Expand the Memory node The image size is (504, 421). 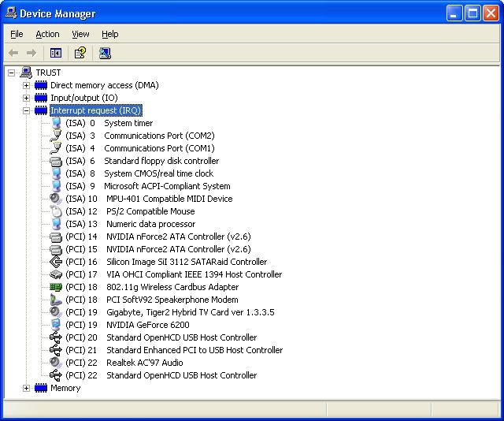26,388
